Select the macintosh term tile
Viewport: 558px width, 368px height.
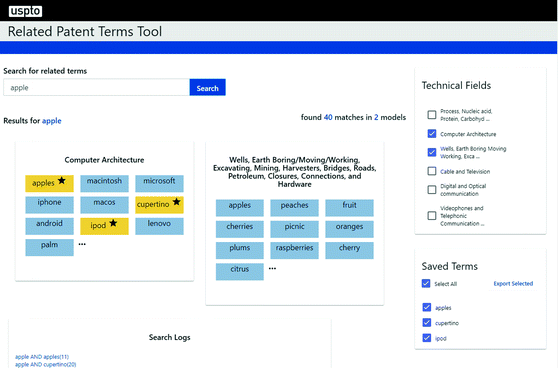pyautogui.click(x=104, y=184)
